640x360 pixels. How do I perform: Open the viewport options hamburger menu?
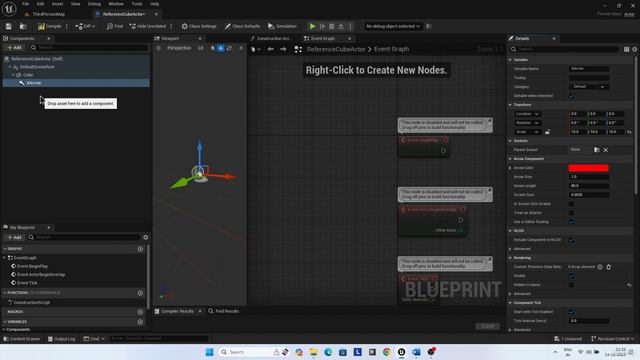pos(158,48)
